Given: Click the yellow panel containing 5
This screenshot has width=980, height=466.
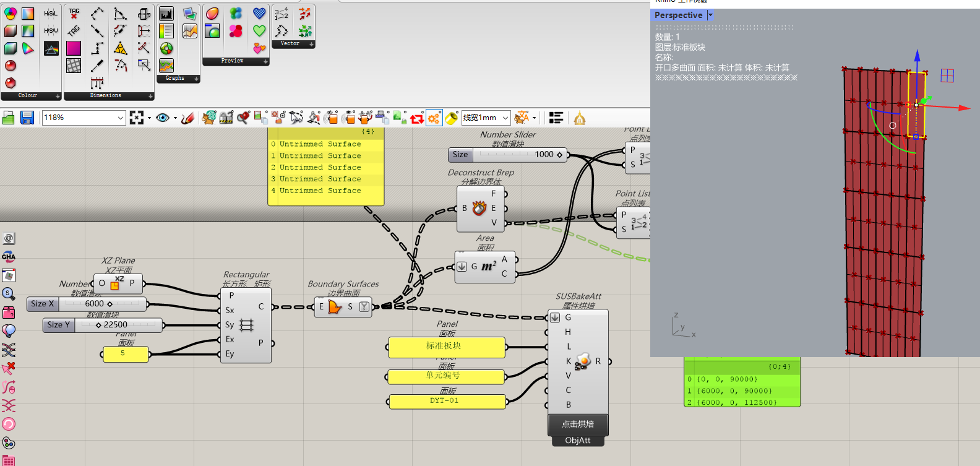Looking at the screenshot, I should click(126, 354).
